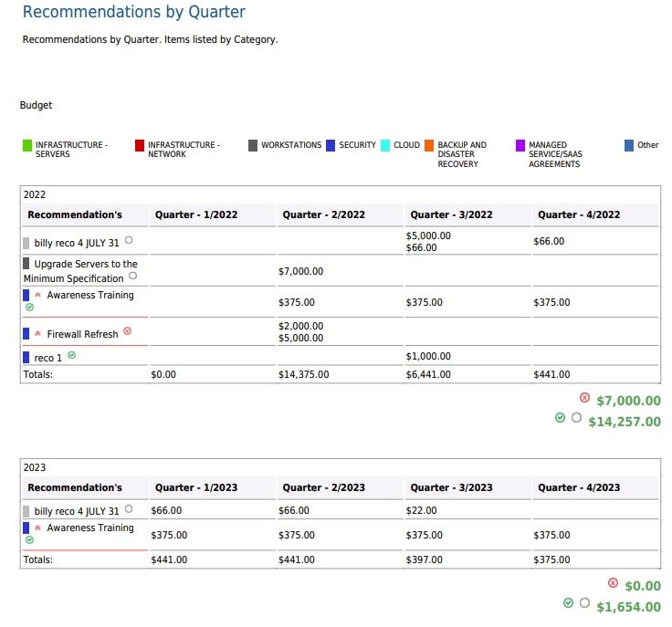Viewport: 672px width, 627px height.
Task: Click the red X declined icon beside Firewall Refresh
Action: click(x=127, y=331)
